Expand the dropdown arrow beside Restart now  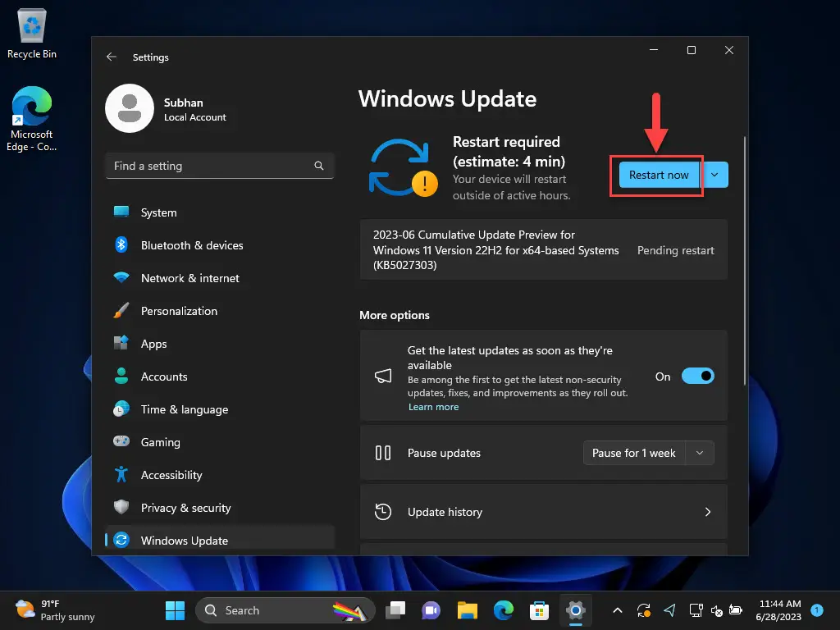pos(714,176)
